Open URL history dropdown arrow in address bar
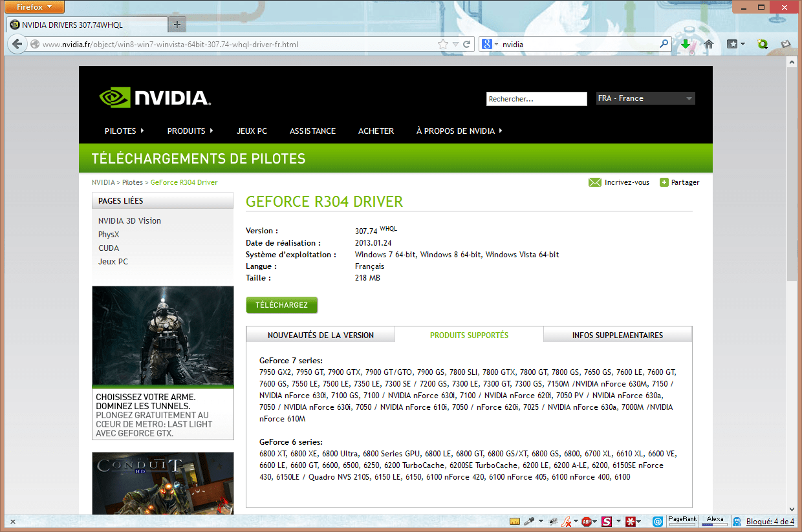This screenshot has height=532, width=802. coord(455,45)
